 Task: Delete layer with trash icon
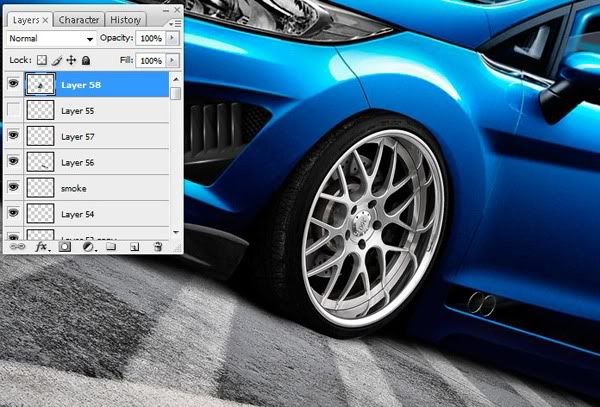[158, 247]
